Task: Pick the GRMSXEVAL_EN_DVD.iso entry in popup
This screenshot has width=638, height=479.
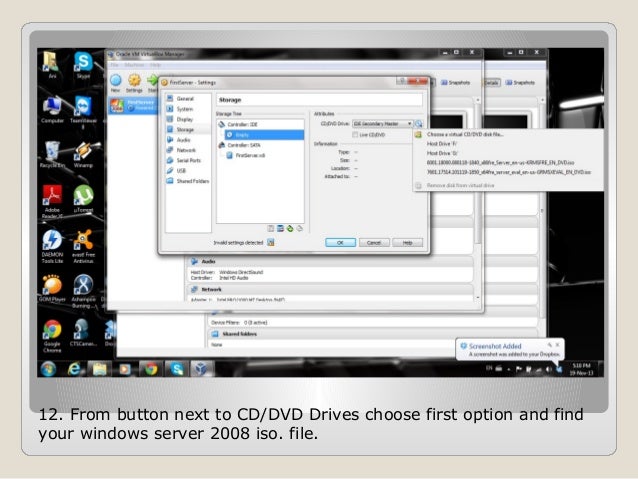Action: coord(509,172)
